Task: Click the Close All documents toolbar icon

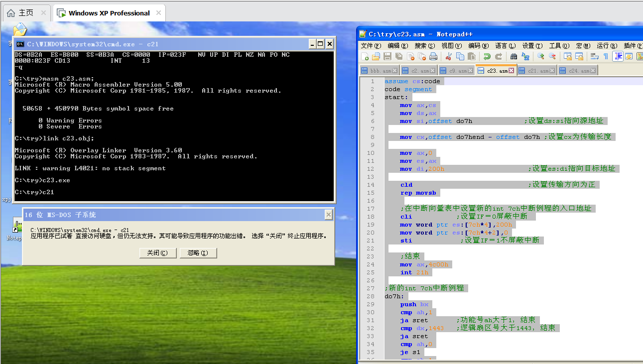Action: 422,56
